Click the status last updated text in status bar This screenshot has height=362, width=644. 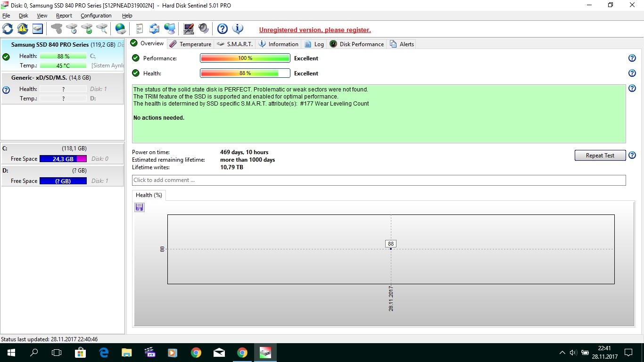coord(50,339)
